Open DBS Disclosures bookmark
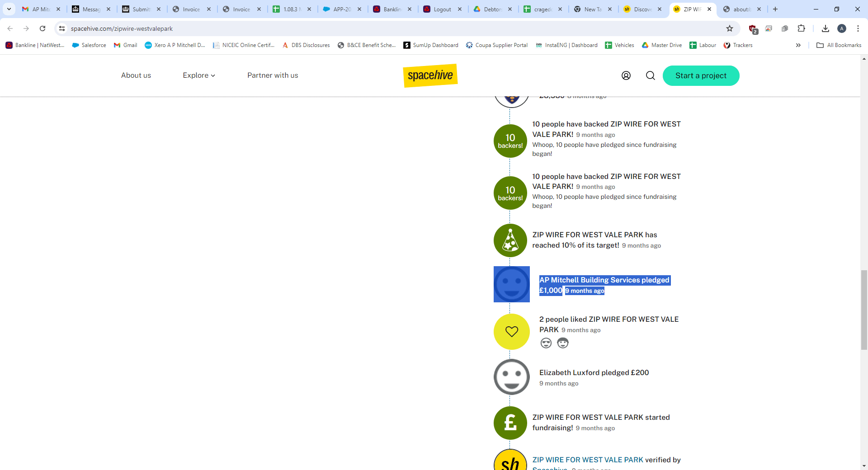Screen dimensions: 868x470 pyautogui.click(x=306, y=45)
